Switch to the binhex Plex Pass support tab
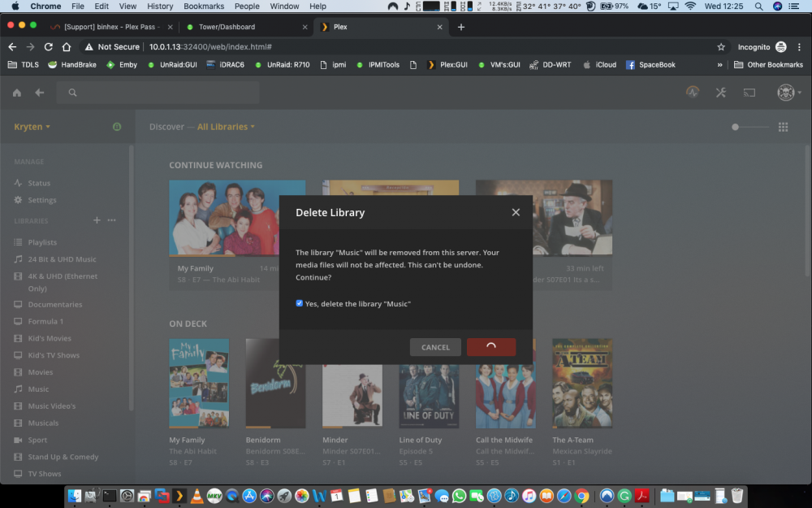The width and height of the screenshot is (812, 508). tap(111, 27)
